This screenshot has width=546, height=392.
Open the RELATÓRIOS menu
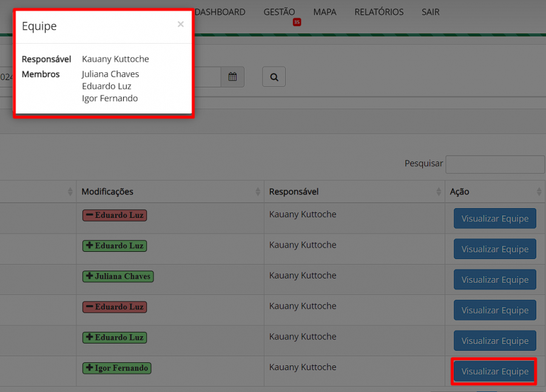coord(379,12)
